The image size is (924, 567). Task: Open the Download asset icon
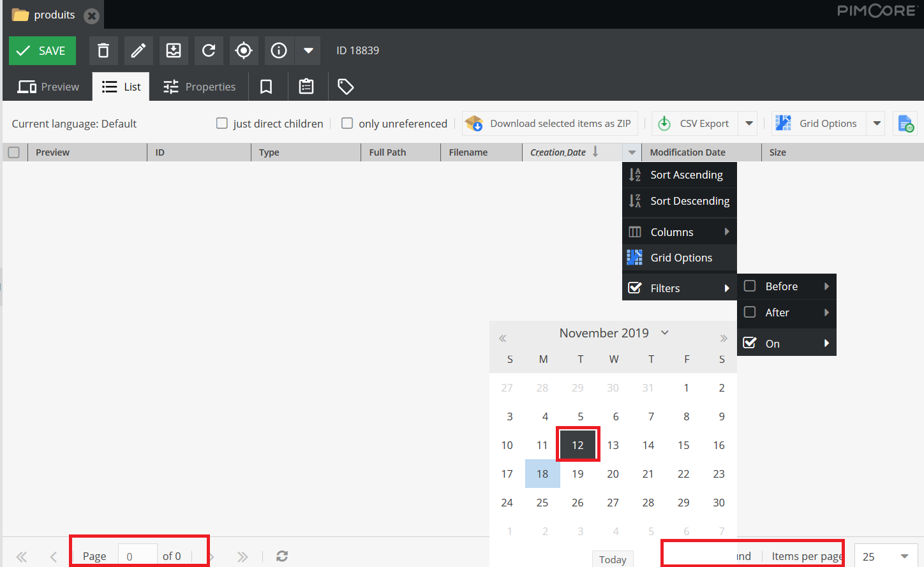(173, 50)
